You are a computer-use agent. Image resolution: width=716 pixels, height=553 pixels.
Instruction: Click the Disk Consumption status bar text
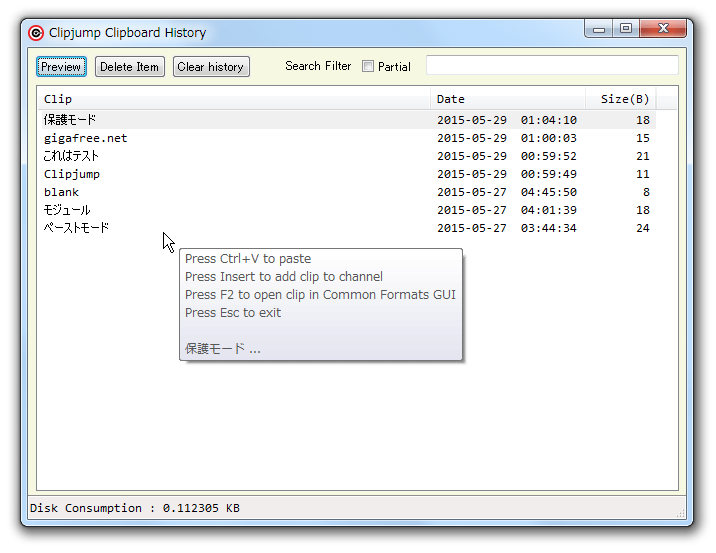click(x=135, y=508)
